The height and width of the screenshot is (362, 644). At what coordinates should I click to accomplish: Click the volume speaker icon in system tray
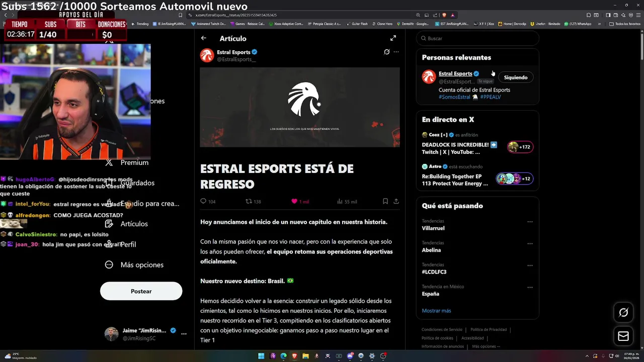pos(617,356)
